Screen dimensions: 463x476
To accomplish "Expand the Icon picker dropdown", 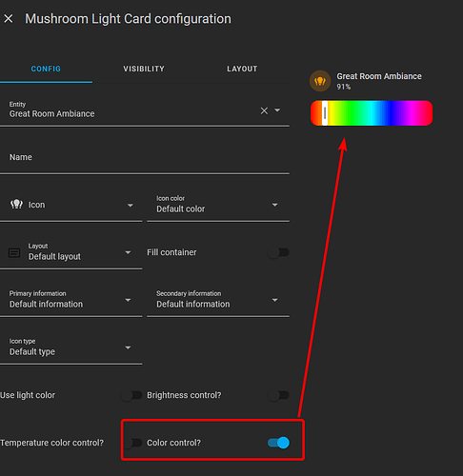I will click(x=131, y=206).
